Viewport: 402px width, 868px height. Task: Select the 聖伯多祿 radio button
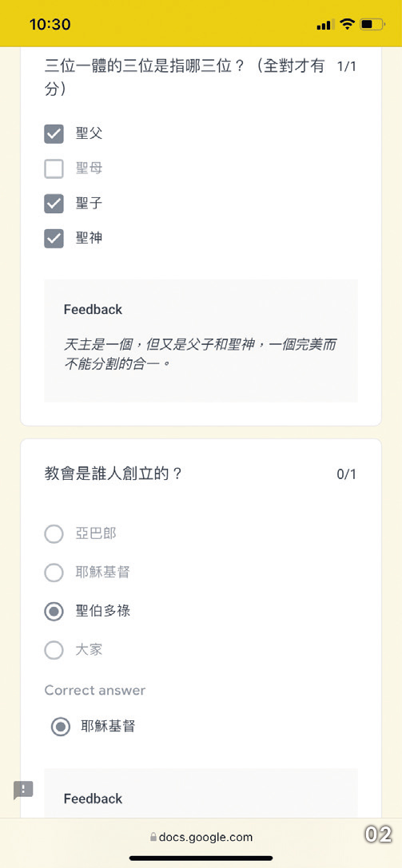point(54,611)
